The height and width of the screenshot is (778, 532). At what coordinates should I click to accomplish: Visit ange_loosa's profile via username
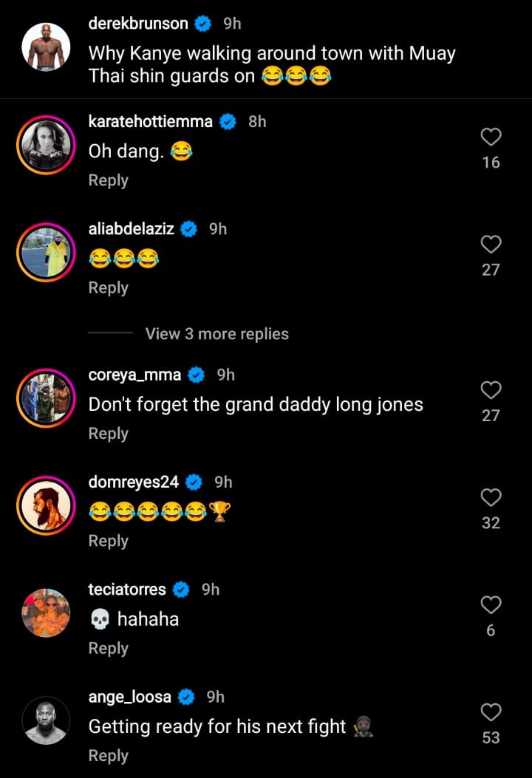(x=130, y=697)
